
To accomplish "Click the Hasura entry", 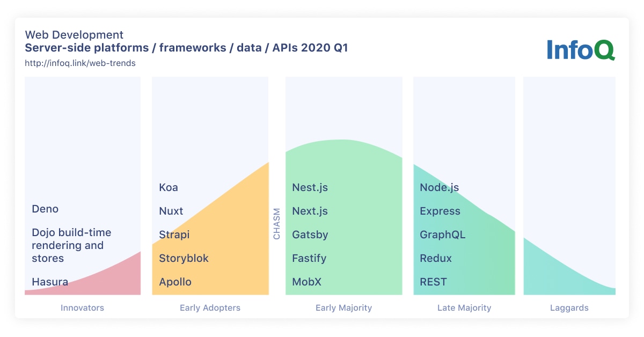I will click(x=49, y=282).
